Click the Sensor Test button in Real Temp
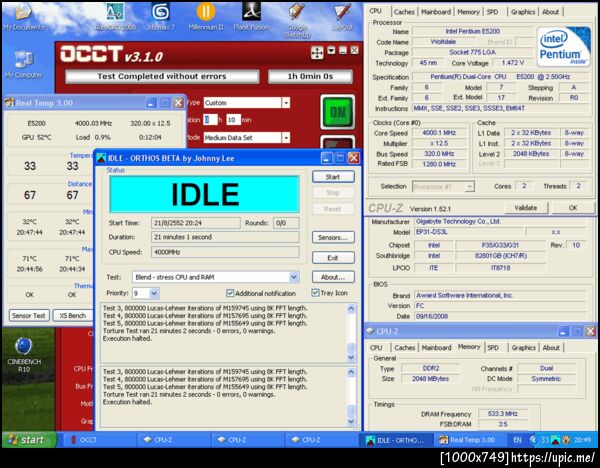Image resolution: width=600 pixels, height=468 pixels. (29, 316)
